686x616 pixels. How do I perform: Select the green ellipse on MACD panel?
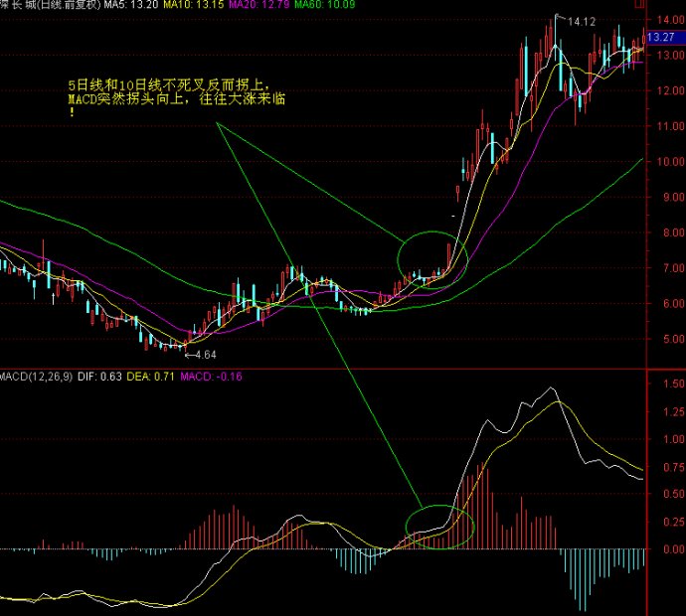(437, 526)
